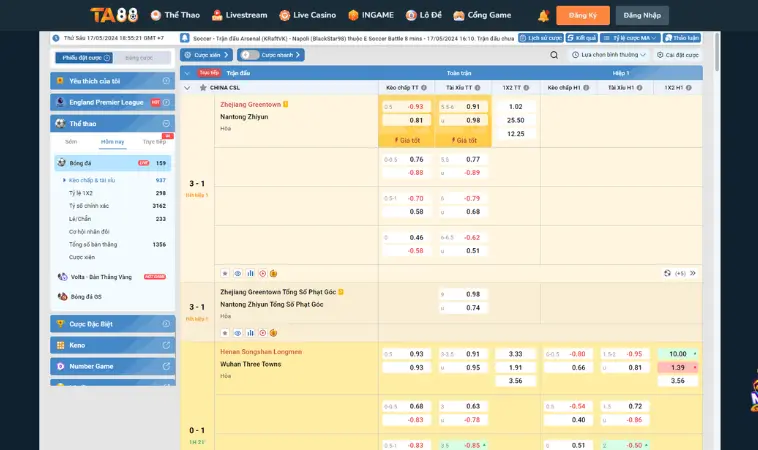Screen dimensions: 758x450
Task: Select the Trực tiếp tab in sidebar
Action: [x=153, y=142]
